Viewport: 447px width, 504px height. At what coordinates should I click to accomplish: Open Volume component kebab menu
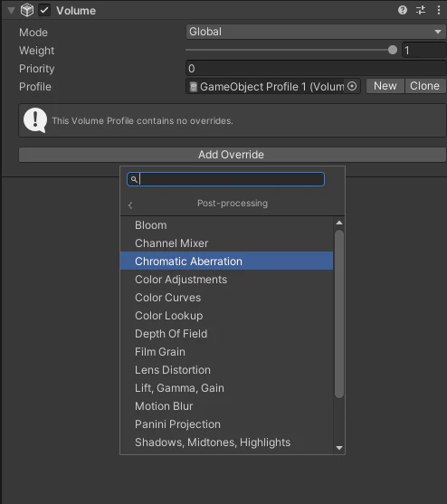439,10
